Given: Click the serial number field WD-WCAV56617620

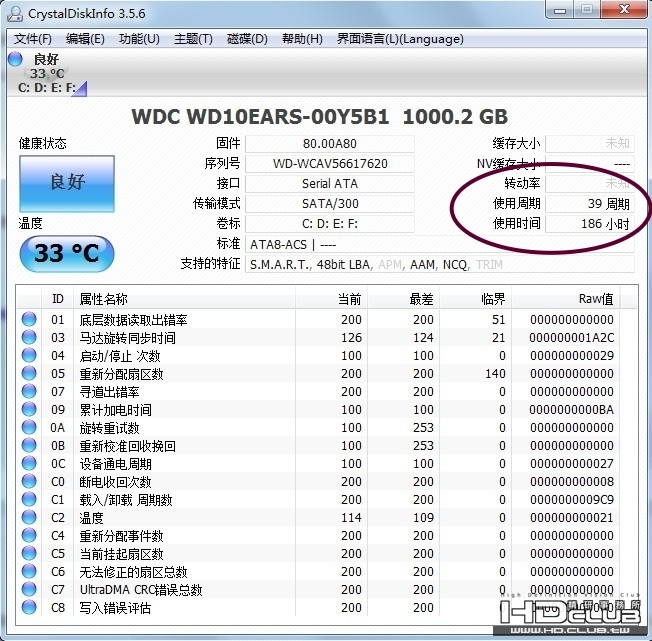Looking at the screenshot, I should tap(330, 163).
